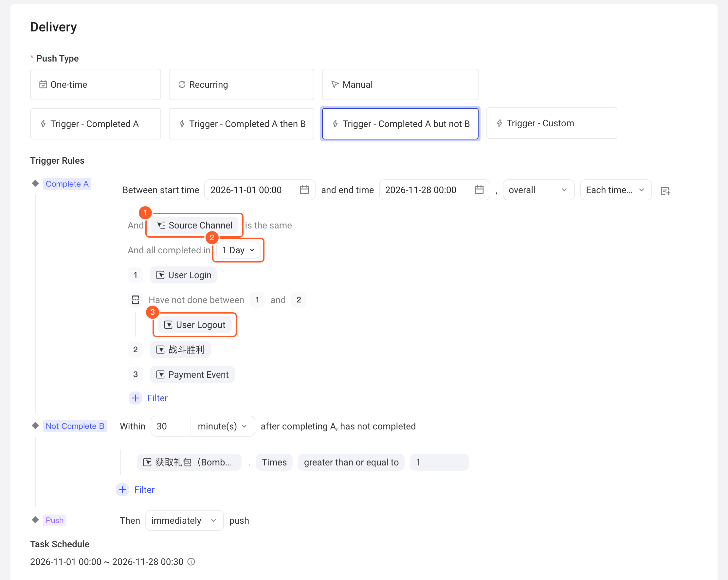
Task: Open the overall dropdown
Action: [x=538, y=190]
